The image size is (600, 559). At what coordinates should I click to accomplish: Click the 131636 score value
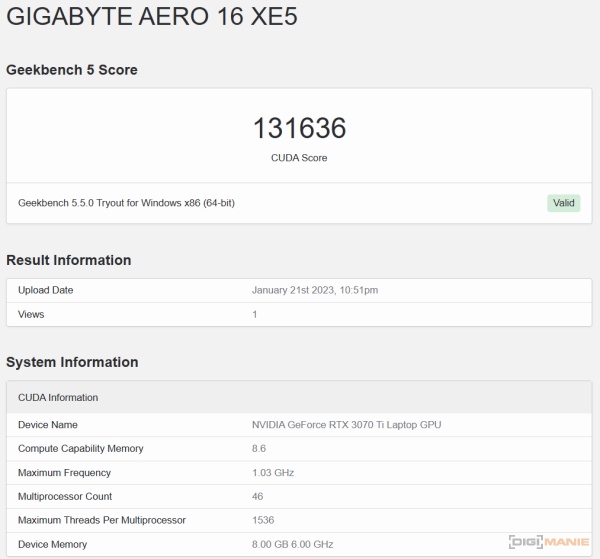pyautogui.click(x=299, y=128)
